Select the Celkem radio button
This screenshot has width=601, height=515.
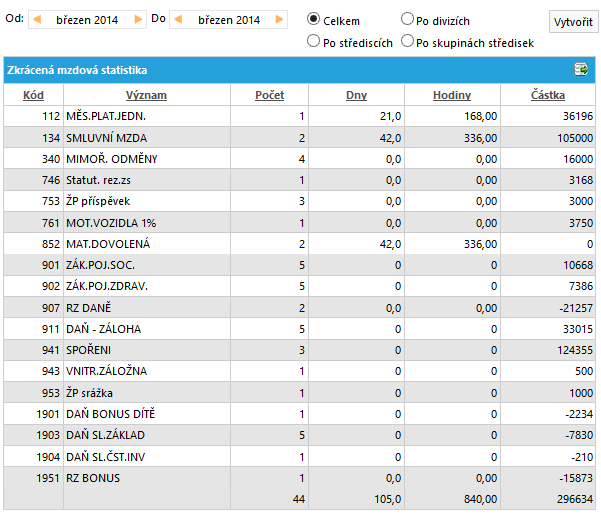(313, 18)
